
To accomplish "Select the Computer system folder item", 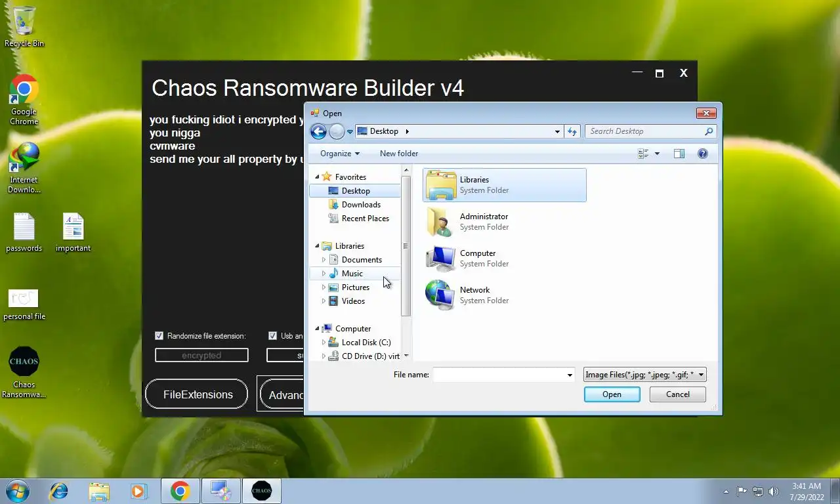I will tap(505, 259).
